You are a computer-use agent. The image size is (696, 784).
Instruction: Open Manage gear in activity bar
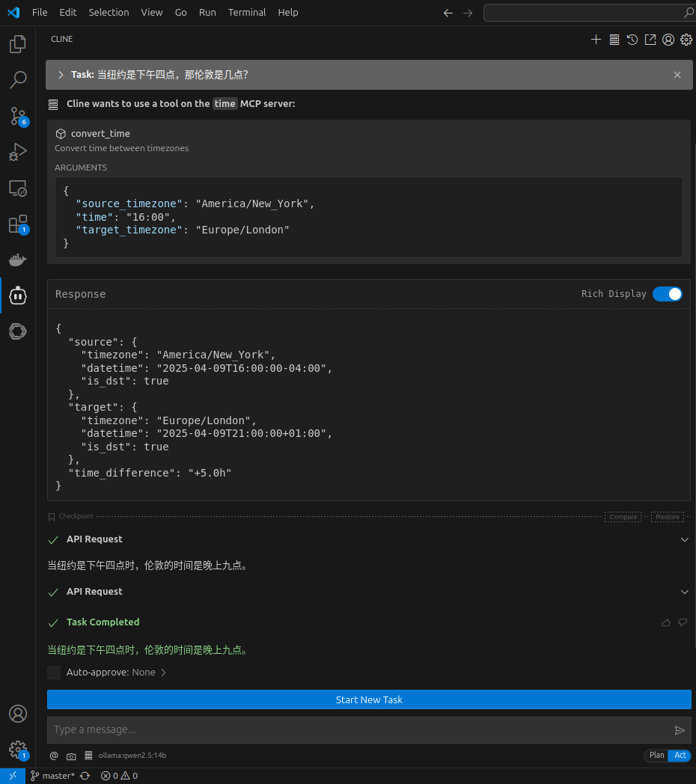[17, 750]
